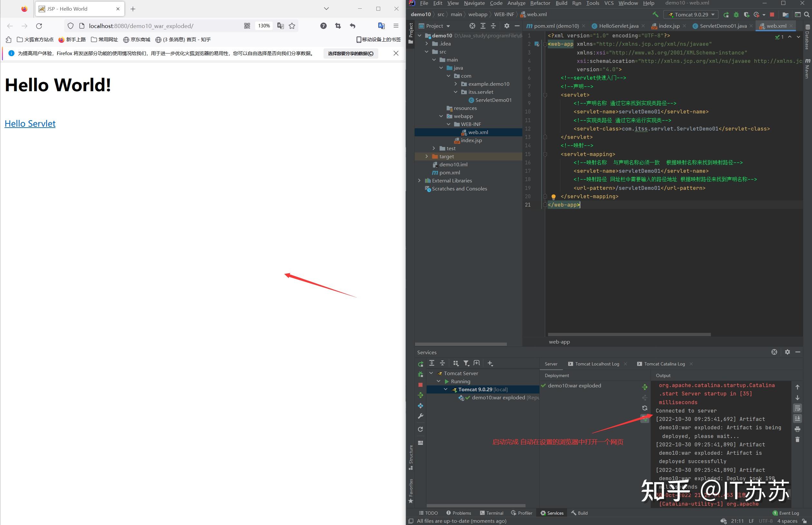Click the Build Project hammer icon
This screenshot has width=812, height=525.
655,14
